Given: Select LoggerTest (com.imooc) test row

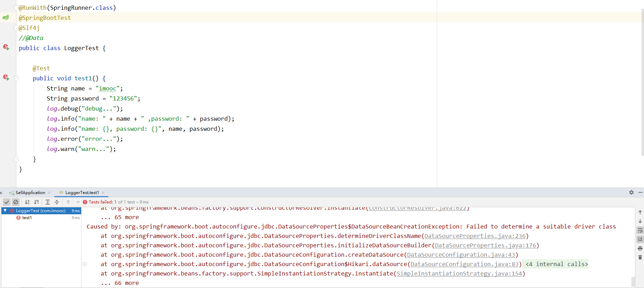Looking at the screenshot, I should coord(41,211).
